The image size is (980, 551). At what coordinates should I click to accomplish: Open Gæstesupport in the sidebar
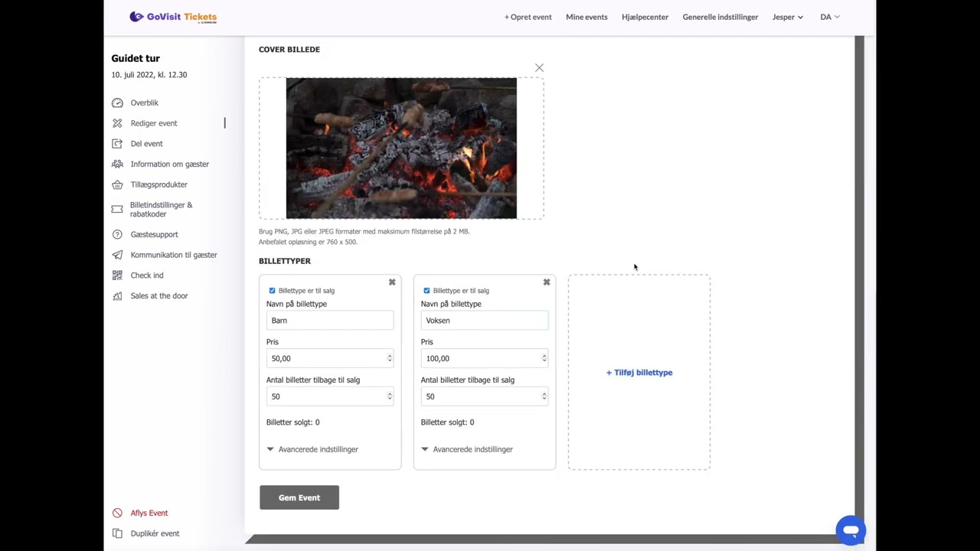point(154,234)
